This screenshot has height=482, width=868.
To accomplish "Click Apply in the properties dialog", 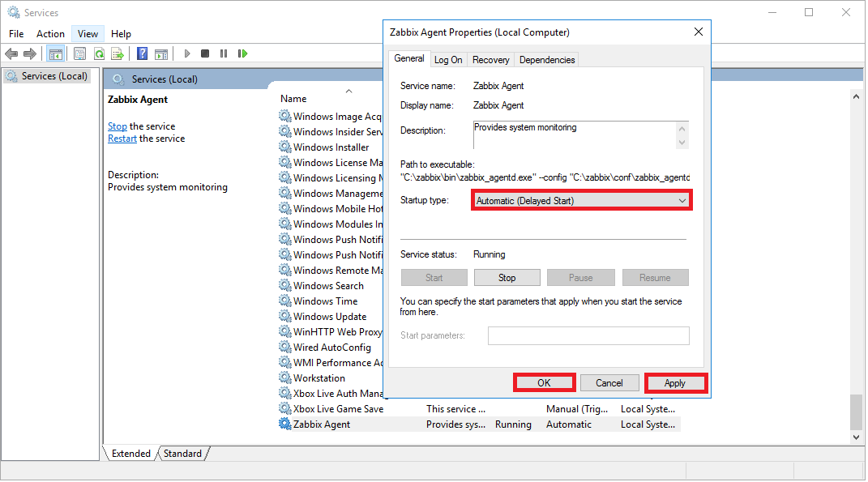I will coord(675,383).
